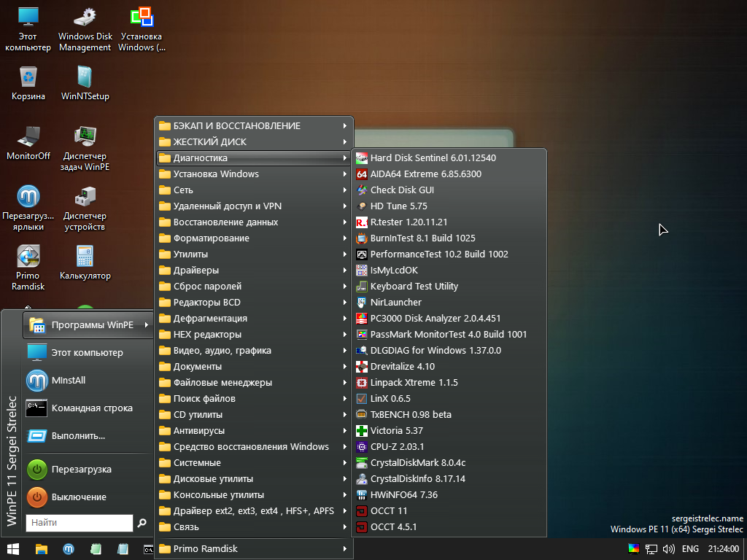Screen dimensions: 747x560
Task: Click Выключение shutdown button
Action: tap(88, 497)
